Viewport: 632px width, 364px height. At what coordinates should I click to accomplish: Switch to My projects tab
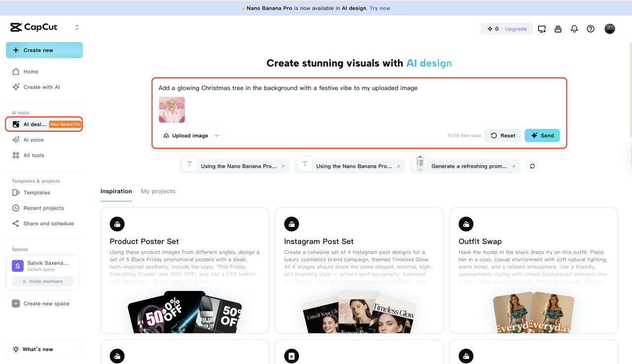(x=158, y=191)
